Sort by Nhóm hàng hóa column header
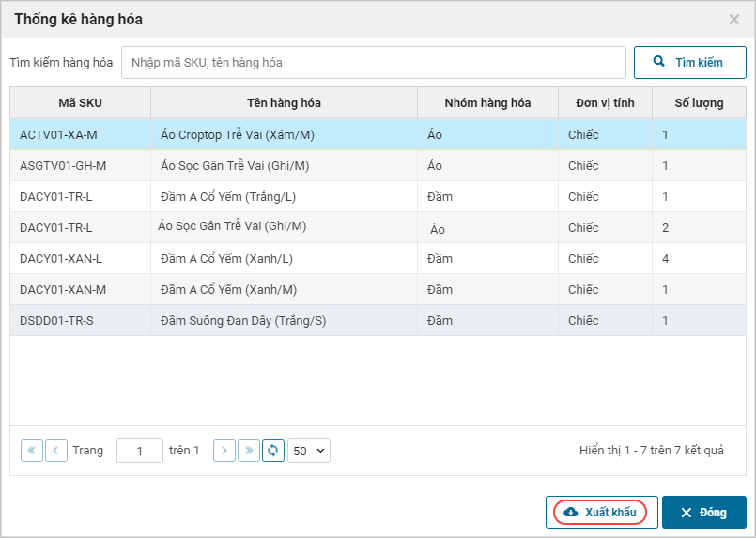The width and height of the screenshot is (756, 538). click(x=487, y=103)
